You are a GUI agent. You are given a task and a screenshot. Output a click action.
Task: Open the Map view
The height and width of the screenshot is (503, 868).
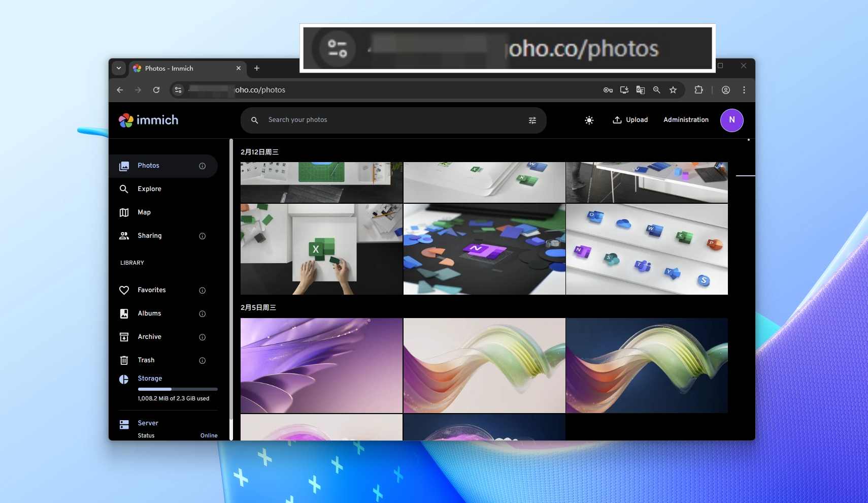[x=163, y=212]
